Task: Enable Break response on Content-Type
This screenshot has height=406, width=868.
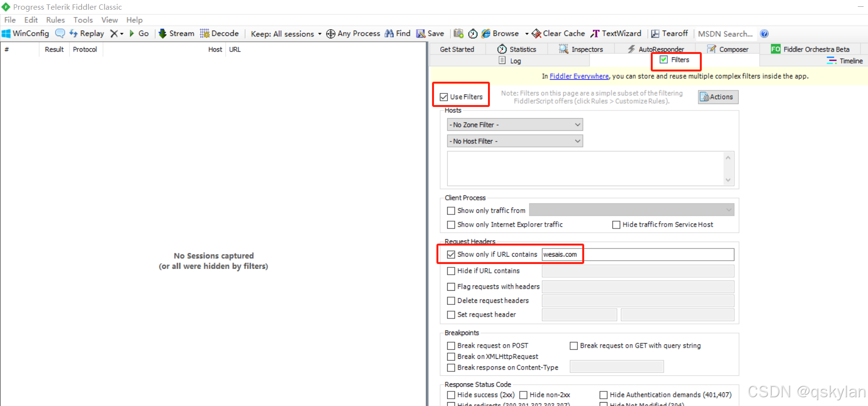Action: (x=451, y=368)
